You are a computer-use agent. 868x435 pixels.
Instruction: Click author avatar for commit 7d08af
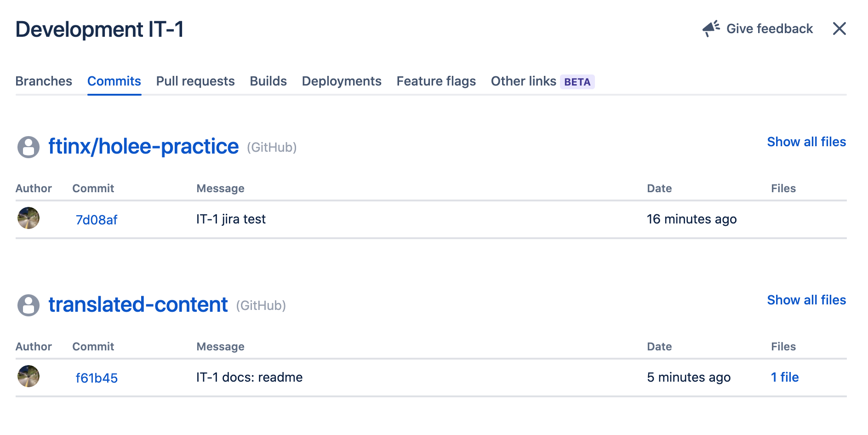tap(29, 218)
